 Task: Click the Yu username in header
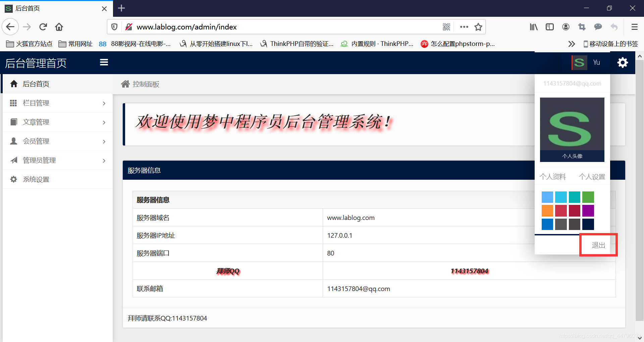click(596, 62)
